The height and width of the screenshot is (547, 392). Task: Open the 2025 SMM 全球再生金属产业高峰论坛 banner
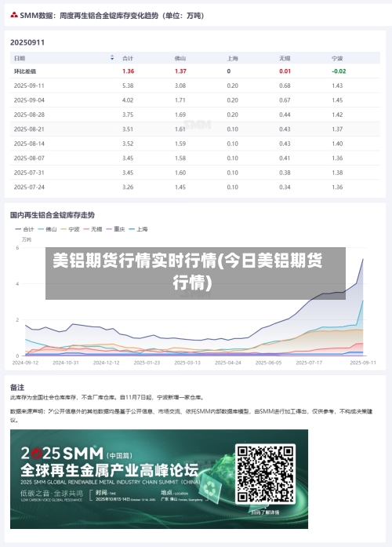159,479
